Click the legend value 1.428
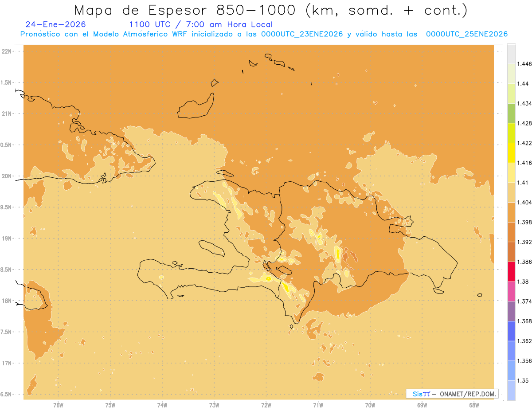Image resolution: width=532 pixels, height=411 pixels. pos(524,123)
